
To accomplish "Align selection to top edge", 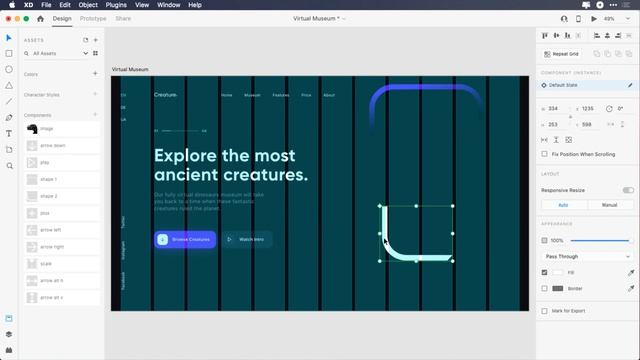I will click(545, 36).
